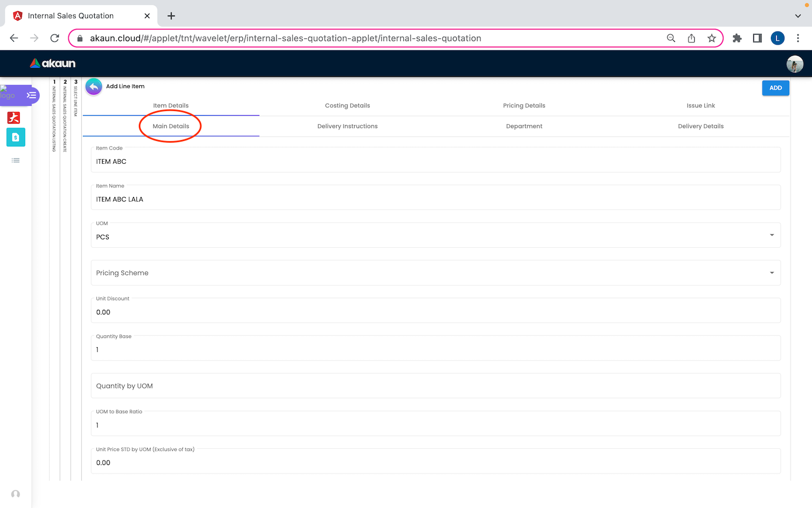Screen dimensions: 812x508
Task: Click the browser address bar URL
Action: click(285, 38)
